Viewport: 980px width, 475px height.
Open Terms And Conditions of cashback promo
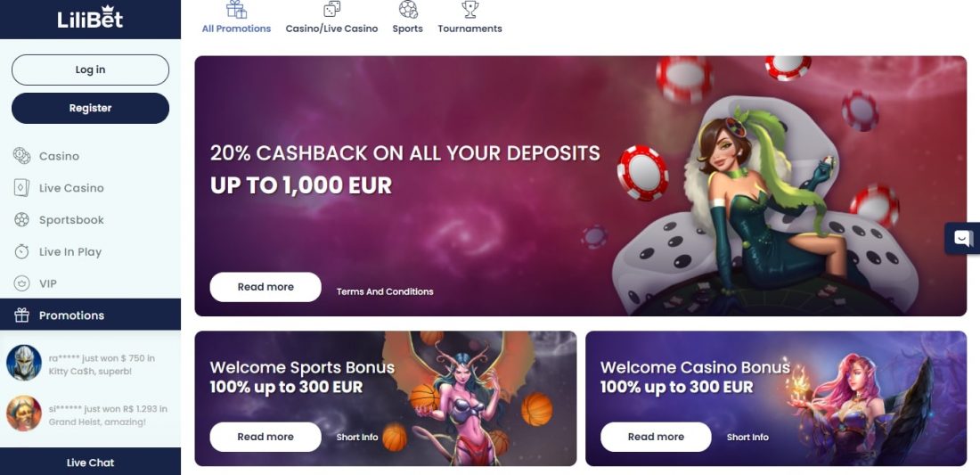coord(385,291)
